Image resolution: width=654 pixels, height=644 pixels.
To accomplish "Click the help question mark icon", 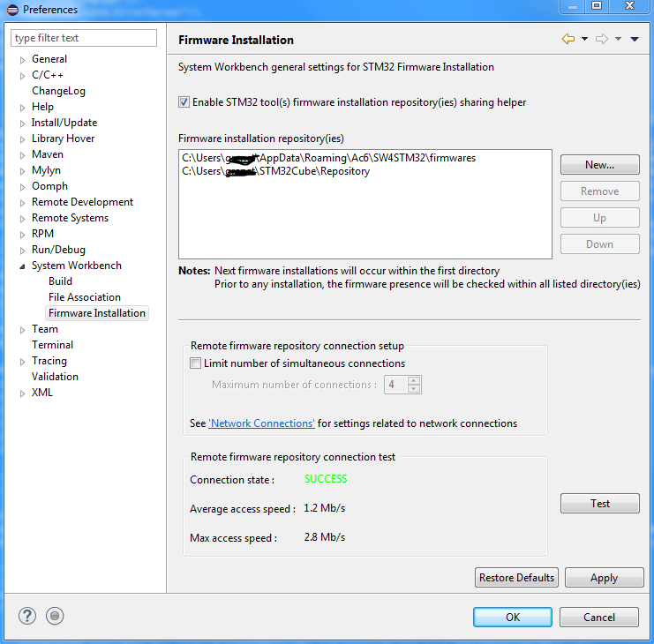I will 27,617.
